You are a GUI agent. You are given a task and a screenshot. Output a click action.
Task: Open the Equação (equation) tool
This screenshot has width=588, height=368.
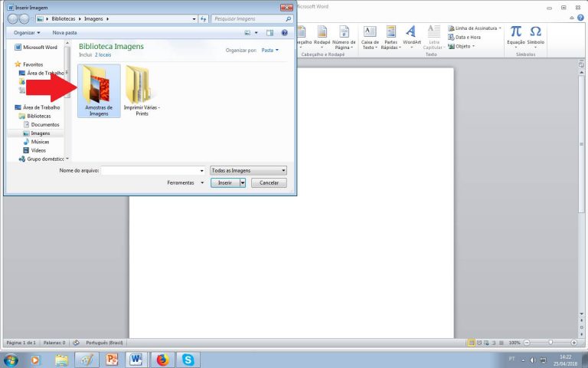[516, 34]
